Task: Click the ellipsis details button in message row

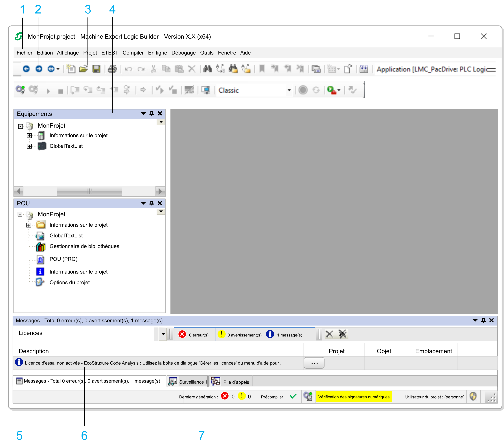Action: (314, 363)
